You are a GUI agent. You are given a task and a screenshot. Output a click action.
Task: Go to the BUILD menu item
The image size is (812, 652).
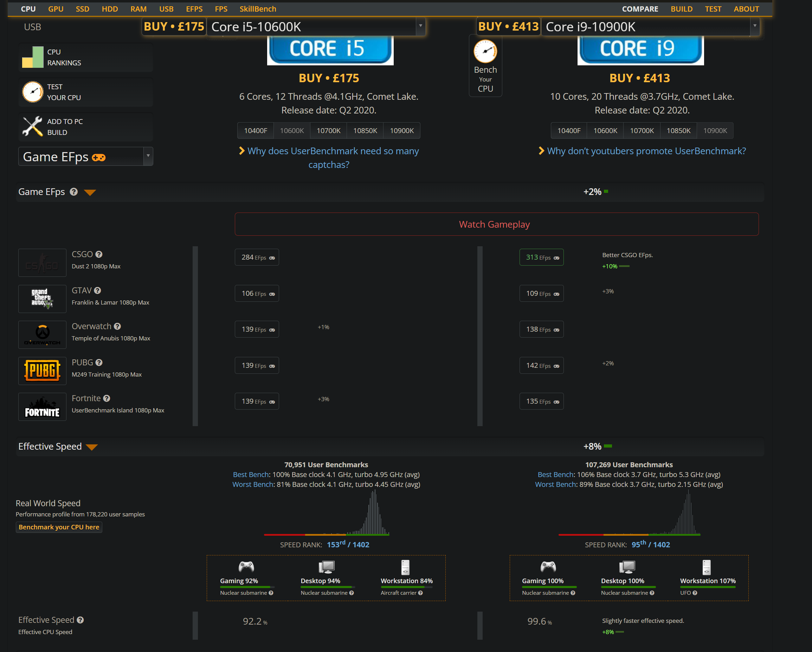(681, 9)
